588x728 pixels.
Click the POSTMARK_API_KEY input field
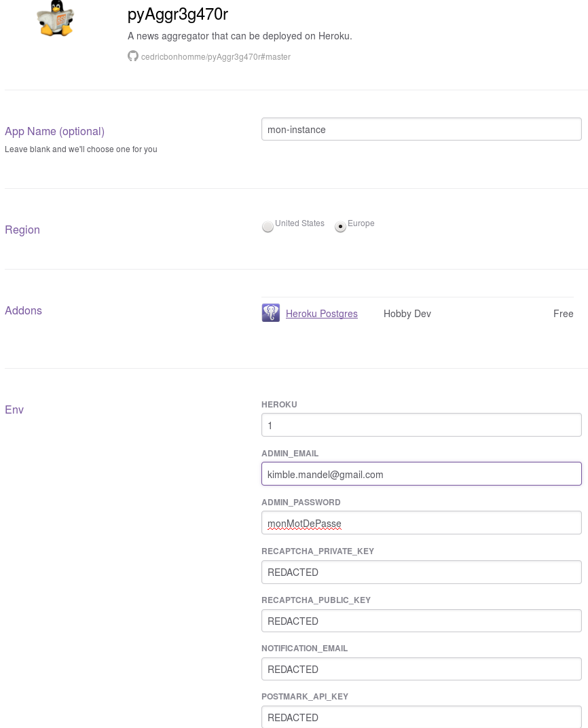tap(422, 717)
